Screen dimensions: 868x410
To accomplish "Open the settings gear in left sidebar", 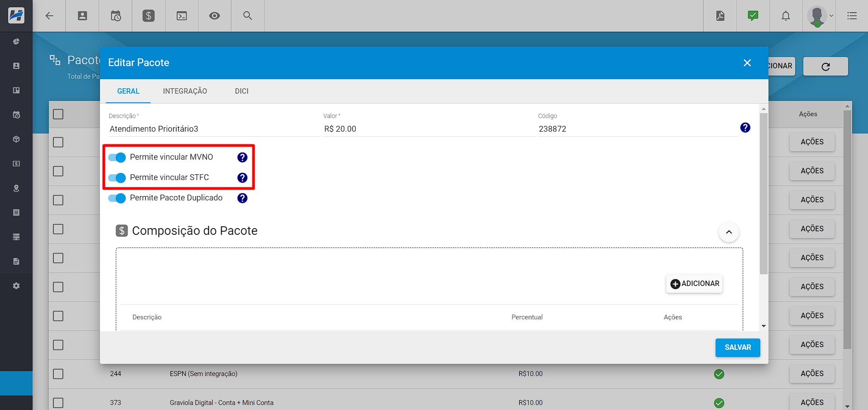I will point(16,286).
